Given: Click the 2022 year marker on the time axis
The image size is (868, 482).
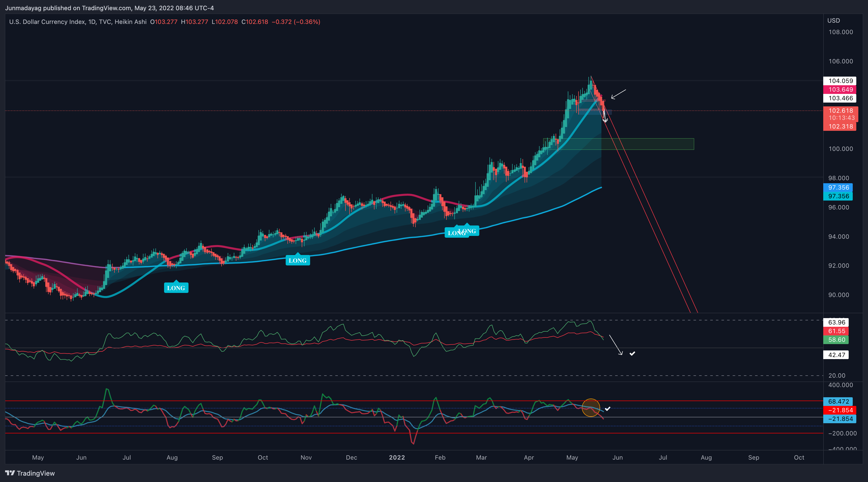Looking at the screenshot, I should tap(397, 457).
